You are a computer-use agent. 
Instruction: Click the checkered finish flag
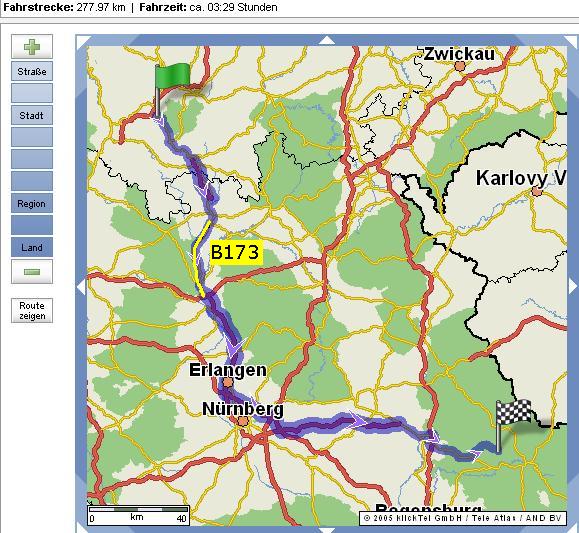pyautogui.click(x=514, y=426)
